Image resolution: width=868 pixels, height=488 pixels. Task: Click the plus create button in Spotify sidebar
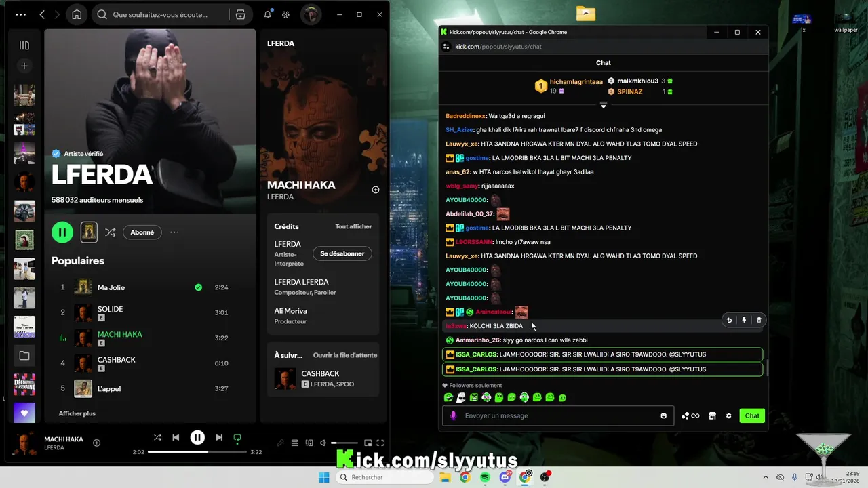click(x=24, y=66)
